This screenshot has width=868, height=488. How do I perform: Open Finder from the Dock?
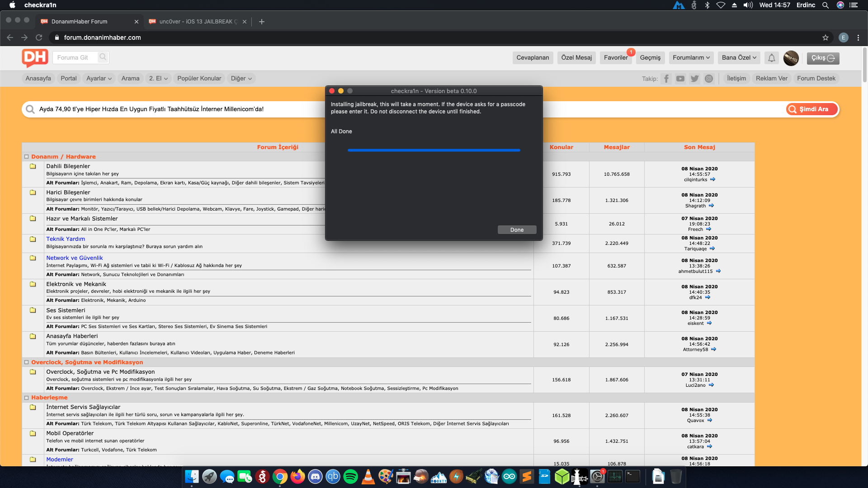click(192, 476)
